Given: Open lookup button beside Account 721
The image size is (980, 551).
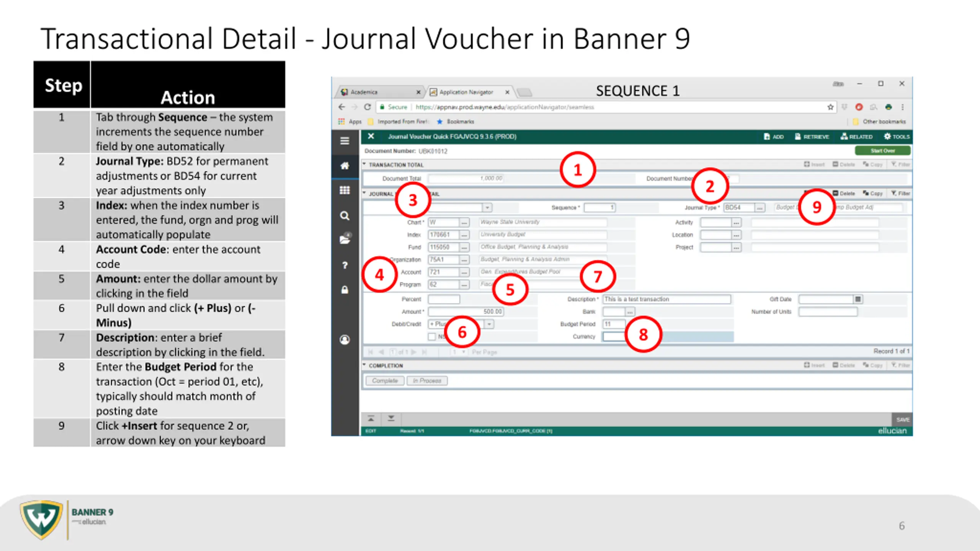Looking at the screenshot, I should click(464, 272).
